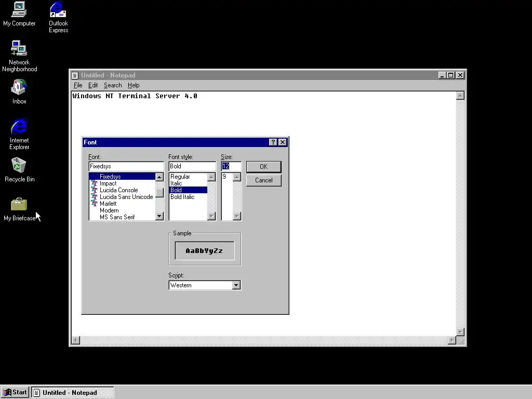Click the Font style input field
The width and height of the screenshot is (532, 399).
(x=192, y=166)
